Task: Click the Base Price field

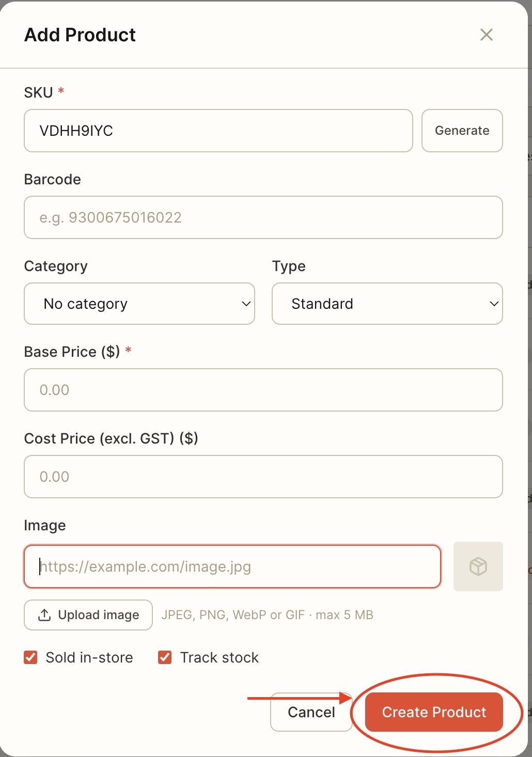Action: [x=263, y=390]
